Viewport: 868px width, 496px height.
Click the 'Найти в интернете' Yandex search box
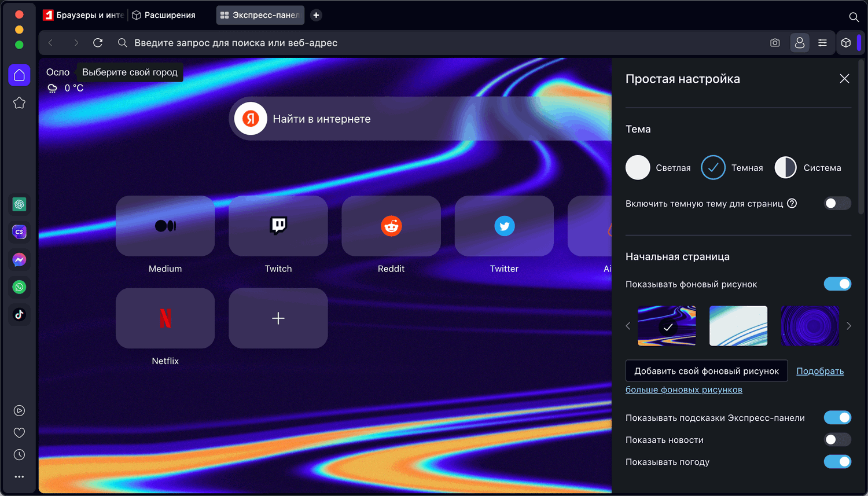(x=420, y=119)
